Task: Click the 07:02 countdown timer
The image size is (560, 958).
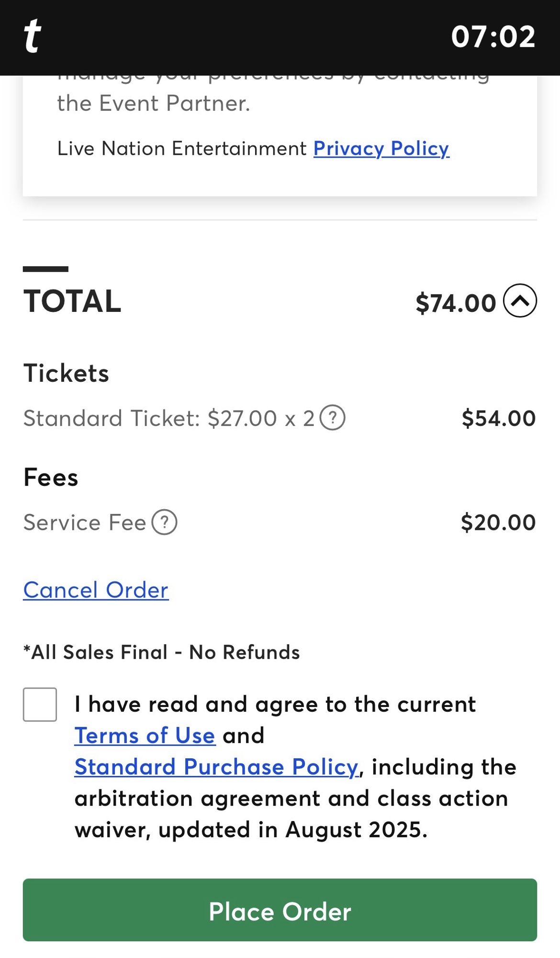Action: pos(493,36)
